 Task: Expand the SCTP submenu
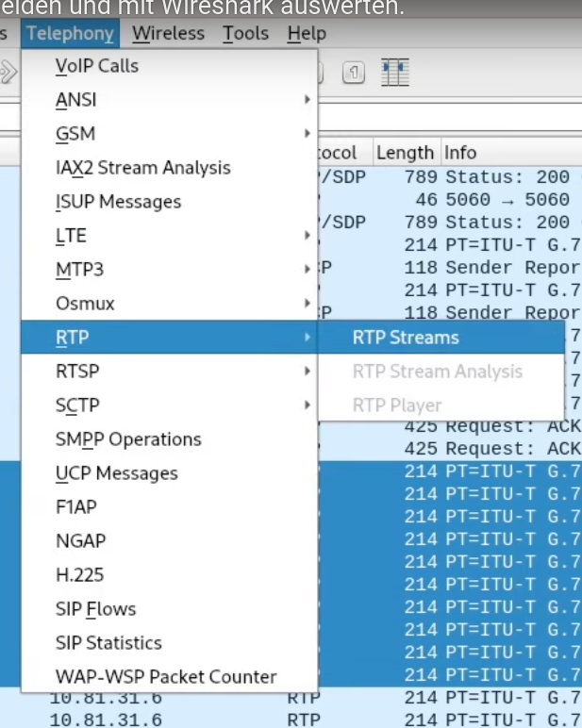tap(170, 405)
